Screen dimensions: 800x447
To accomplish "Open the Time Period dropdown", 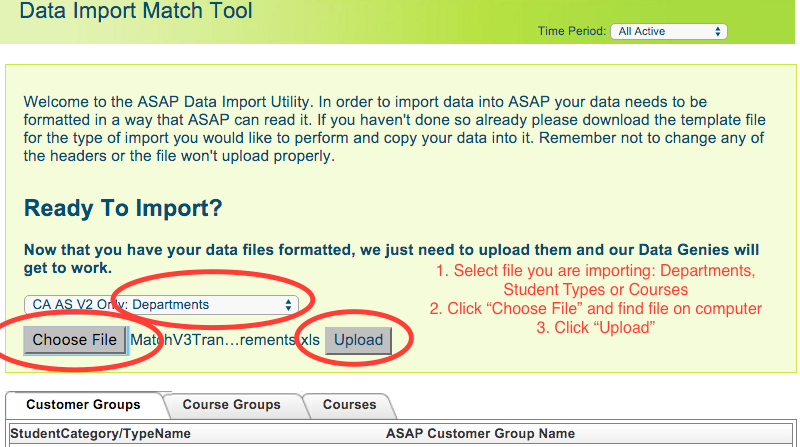I will 667,32.
